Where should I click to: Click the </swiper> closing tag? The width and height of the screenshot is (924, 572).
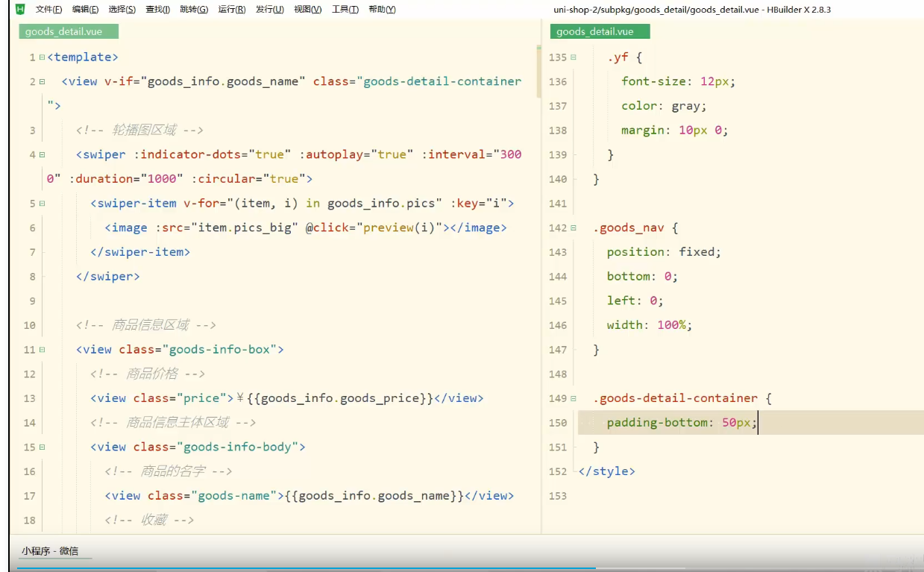point(107,276)
